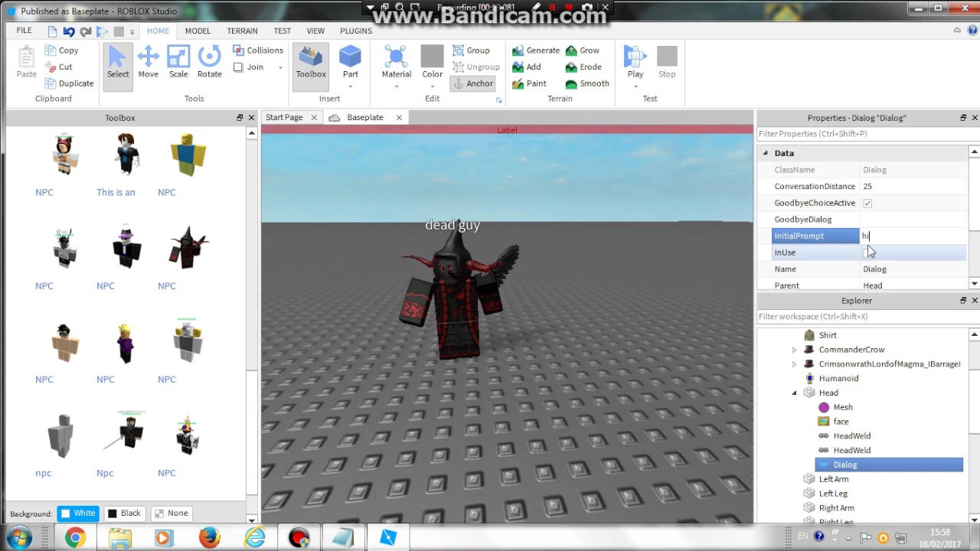Screen dimensions: 980x551
Task: Toggle the InUse property checkbox
Action: tap(867, 253)
